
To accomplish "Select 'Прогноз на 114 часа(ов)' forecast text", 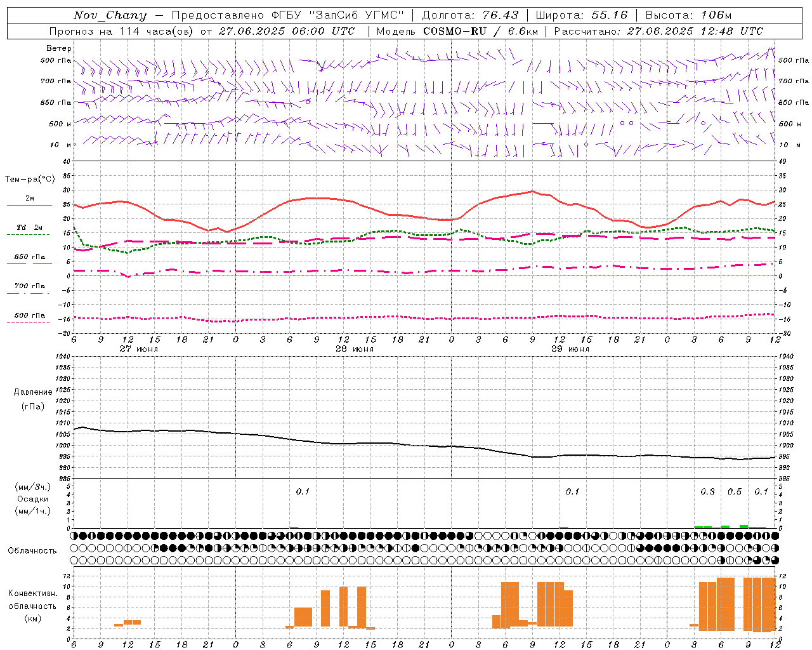I will click(x=122, y=31).
